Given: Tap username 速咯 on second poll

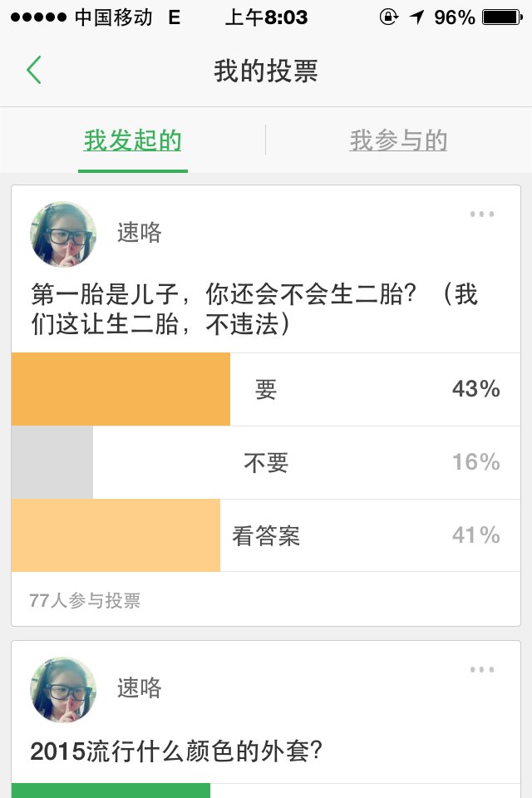Looking at the screenshot, I should point(140,688).
